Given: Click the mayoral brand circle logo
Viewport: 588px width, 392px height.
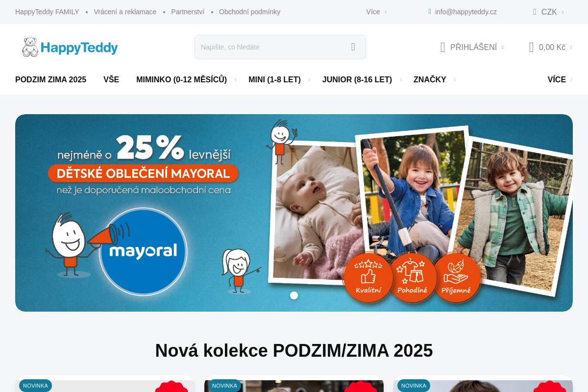Looking at the screenshot, I should point(143,251).
